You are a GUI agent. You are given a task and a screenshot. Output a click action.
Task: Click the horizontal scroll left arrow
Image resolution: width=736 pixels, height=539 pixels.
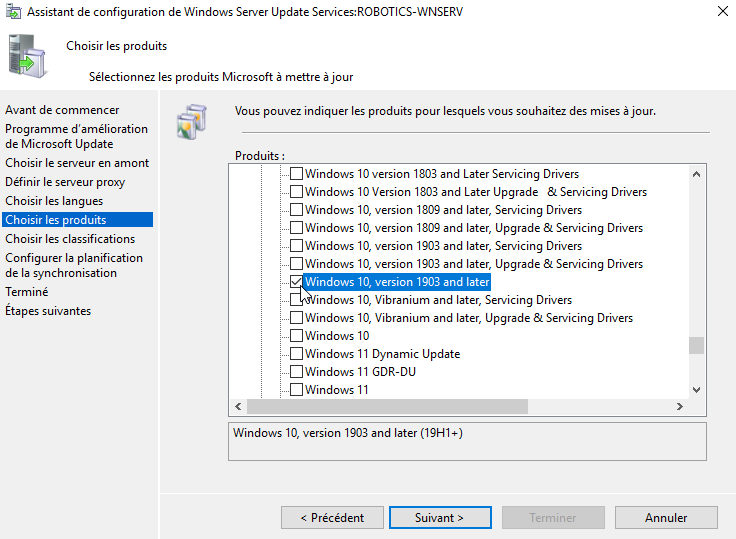pyautogui.click(x=238, y=407)
